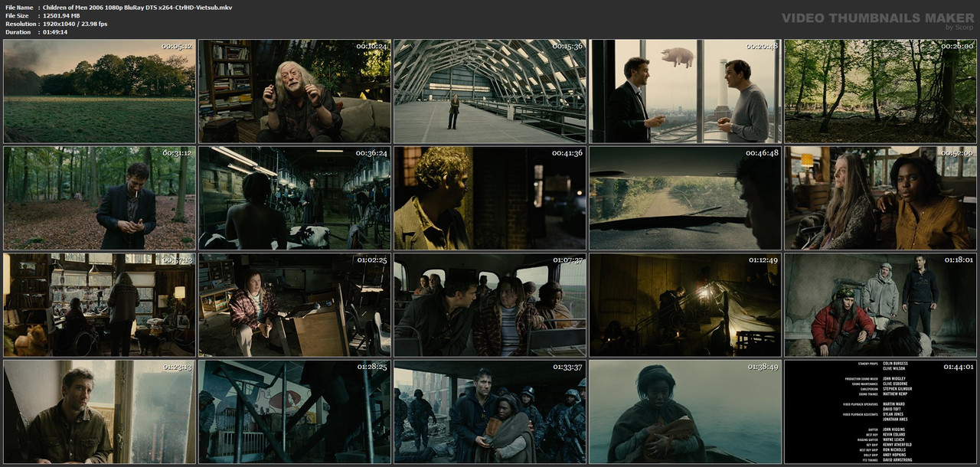
Task: Open the 01:12:49 dark staircase thumbnail
Action: point(685,305)
